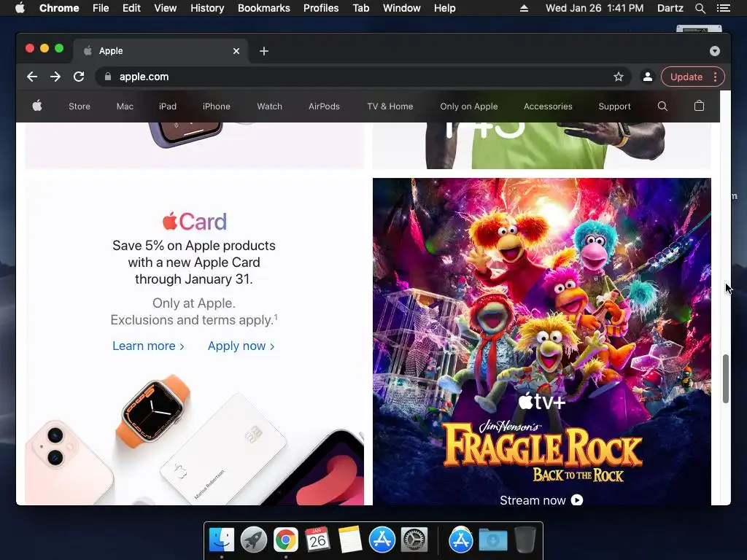Open the Help menu
Screen dimensions: 747x560
444,8
